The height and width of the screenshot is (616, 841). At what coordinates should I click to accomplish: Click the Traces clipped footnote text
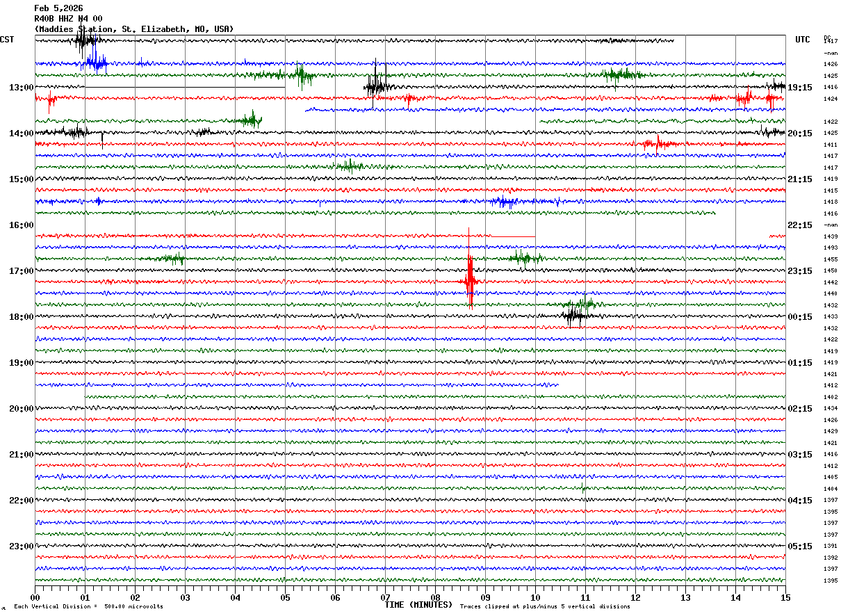(545, 606)
